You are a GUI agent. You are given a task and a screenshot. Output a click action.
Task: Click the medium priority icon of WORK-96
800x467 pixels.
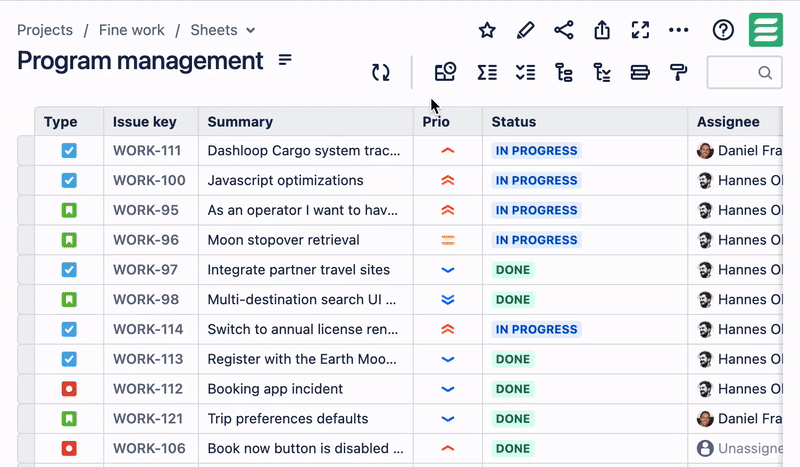[x=447, y=240]
